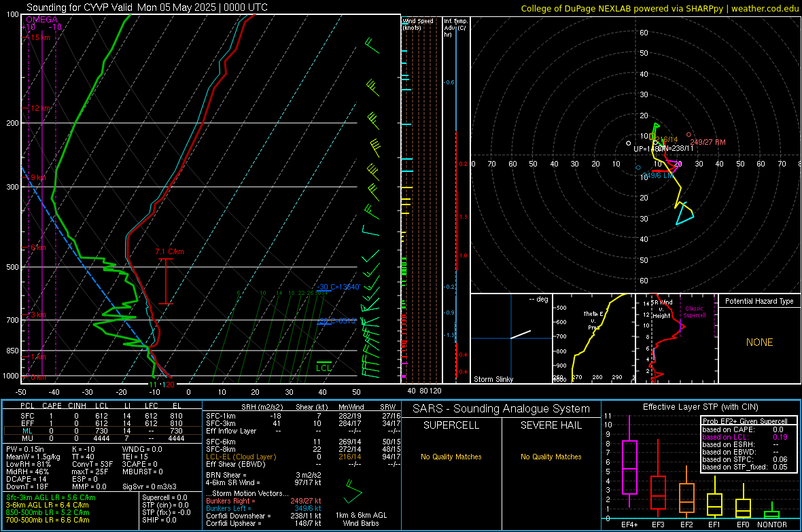The image size is (802, 532).
Task: Click the 'LowRH = 81%' value
Action: pos(28,464)
